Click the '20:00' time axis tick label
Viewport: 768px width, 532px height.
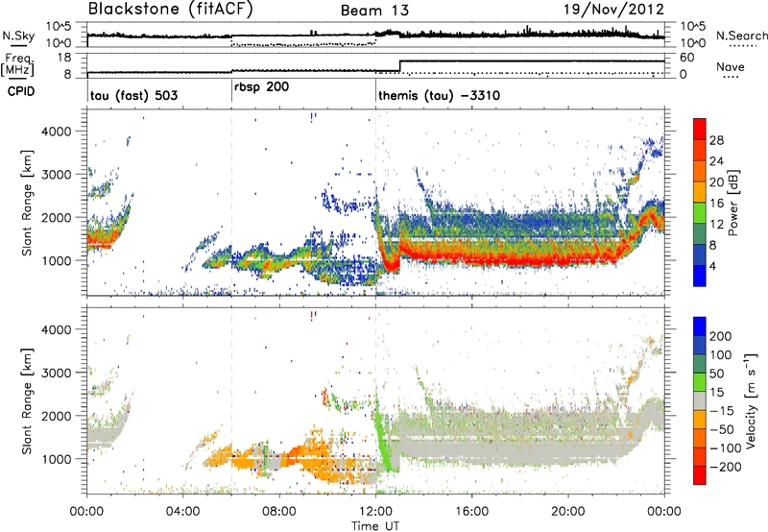pyautogui.click(x=567, y=512)
